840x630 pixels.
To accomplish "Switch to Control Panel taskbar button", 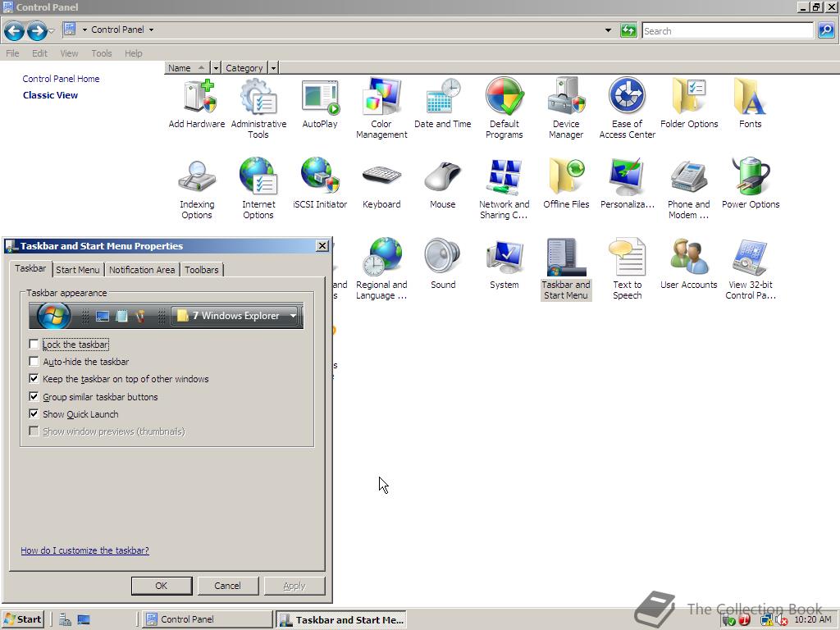I will click(207, 619).
